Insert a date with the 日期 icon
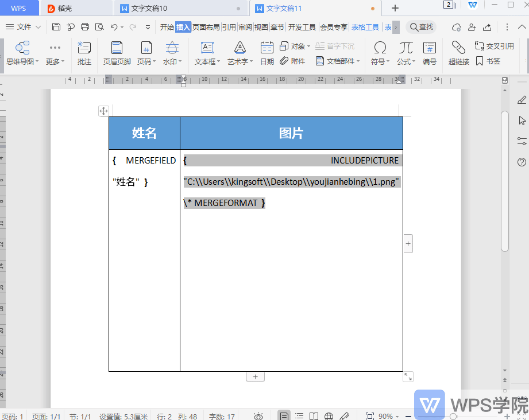Screen dimensions: 529x420 267,54
